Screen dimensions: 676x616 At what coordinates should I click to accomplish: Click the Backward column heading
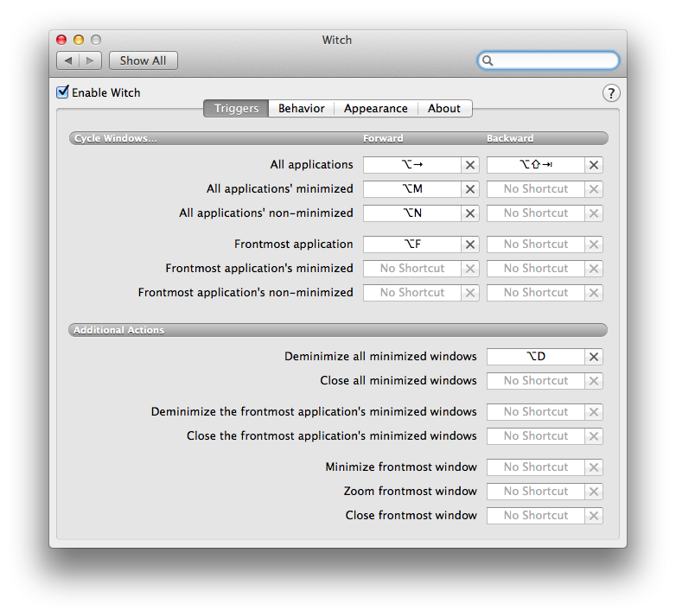(510, 138)
